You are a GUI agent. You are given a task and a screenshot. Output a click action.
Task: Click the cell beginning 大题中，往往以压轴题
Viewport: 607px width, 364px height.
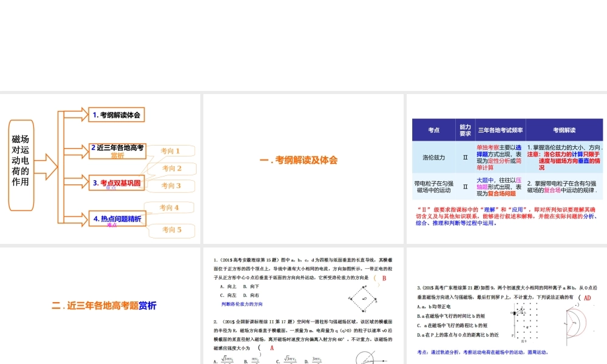[x=501, y=186]
